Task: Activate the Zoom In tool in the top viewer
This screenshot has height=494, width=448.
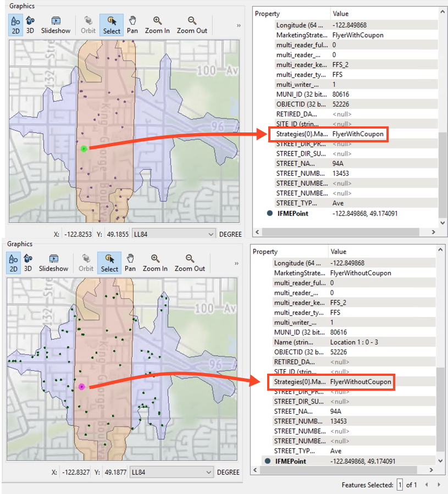Action: [x=157, y=25]
